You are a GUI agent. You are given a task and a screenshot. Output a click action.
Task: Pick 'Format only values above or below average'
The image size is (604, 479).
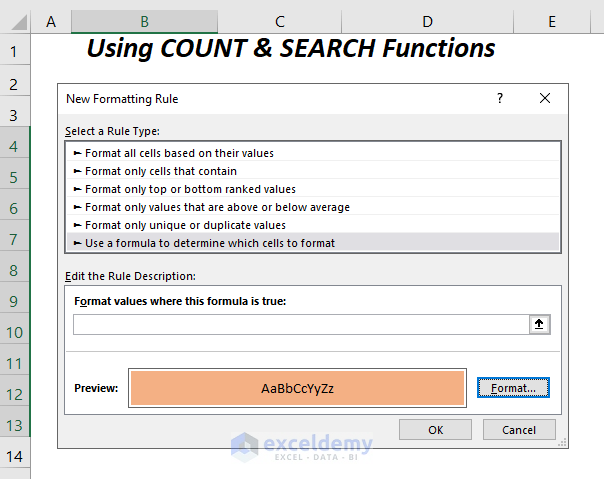pos(218,207)
